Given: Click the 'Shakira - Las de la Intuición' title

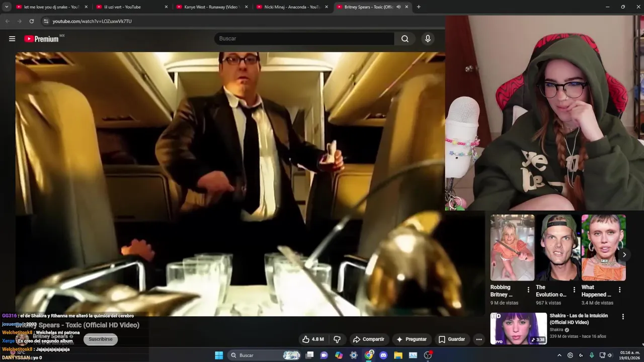Looking at the screenshot, I should tap(579, 319).
